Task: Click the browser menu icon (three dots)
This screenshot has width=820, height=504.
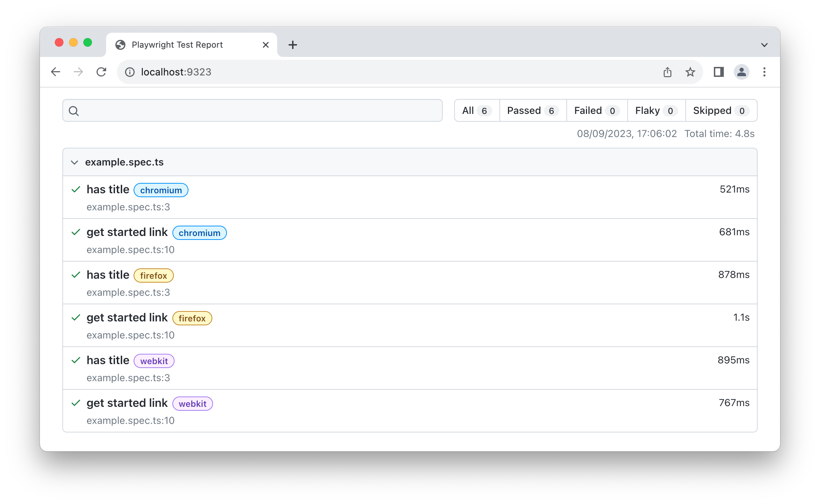Action: point(765,72)
